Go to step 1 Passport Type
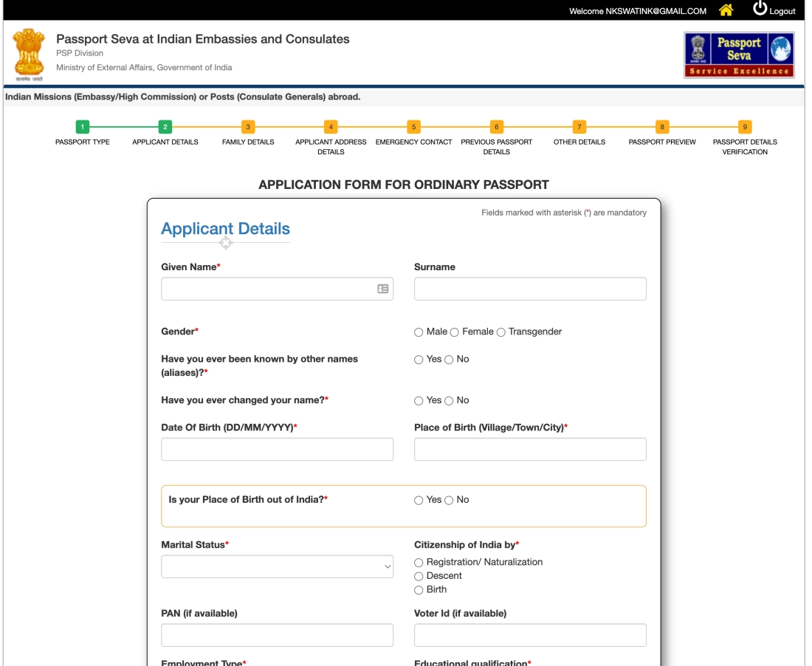812x666 pixels. click(x=83, y=127)
